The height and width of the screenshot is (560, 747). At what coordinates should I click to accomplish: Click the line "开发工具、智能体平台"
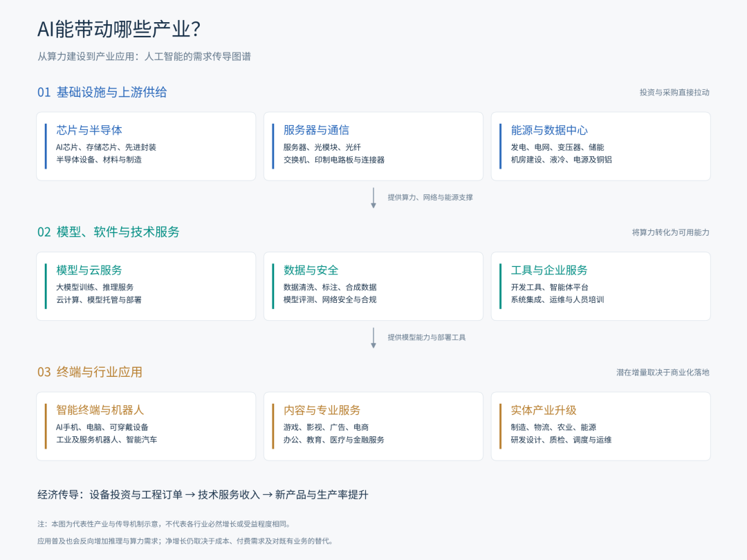click(x=550, y=287)
